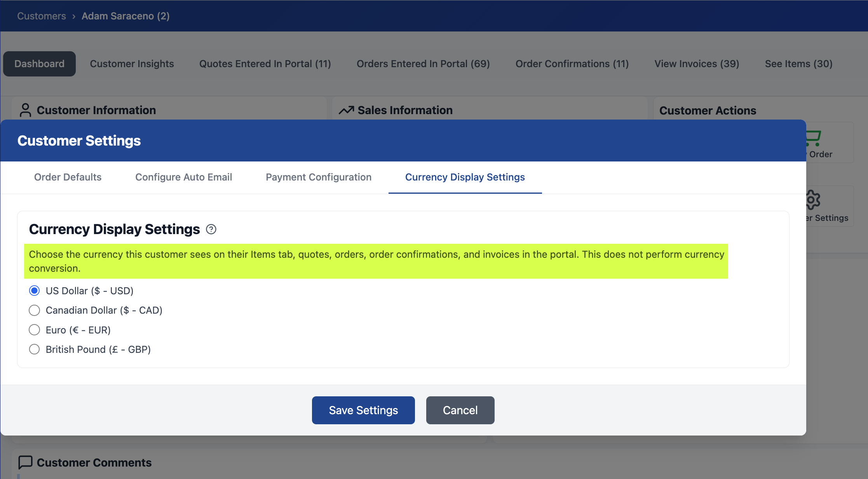Select the US Dollar radio button
Image resolution: width=868 pixels, height=479 pixels.
pos(35,291)
